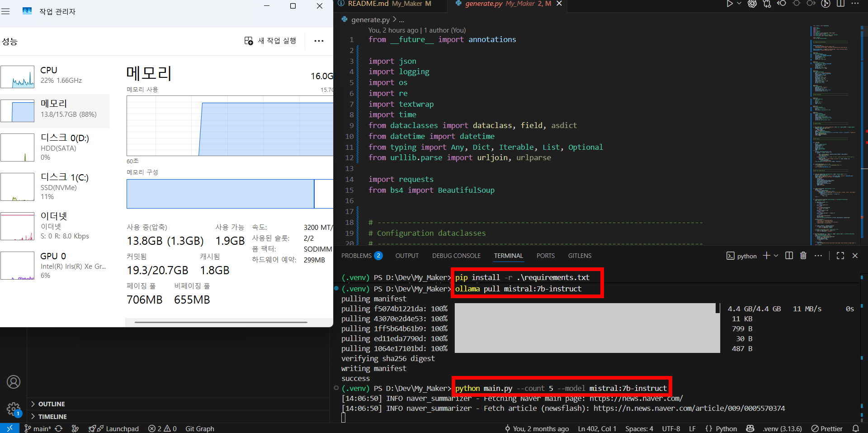This screenshot has width=868, height=433.
Task: Click Ln 402, Col 1 indicator
Action: [597, 428]
